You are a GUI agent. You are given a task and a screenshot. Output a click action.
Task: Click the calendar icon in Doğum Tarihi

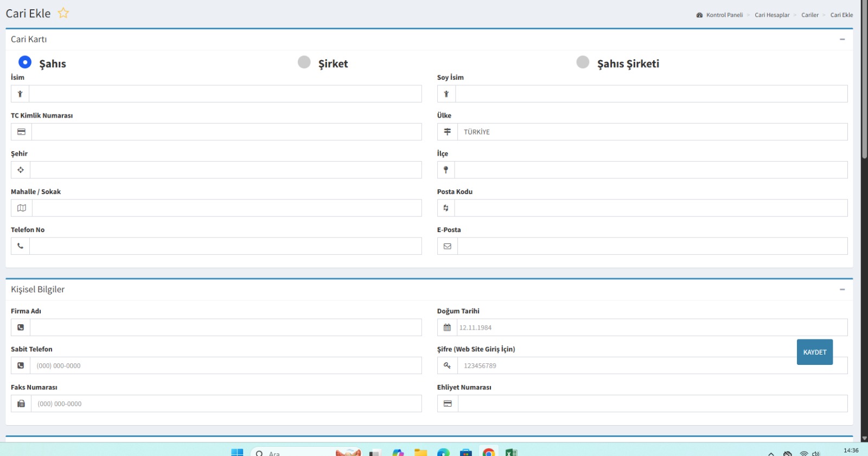(x=447, y=327)
